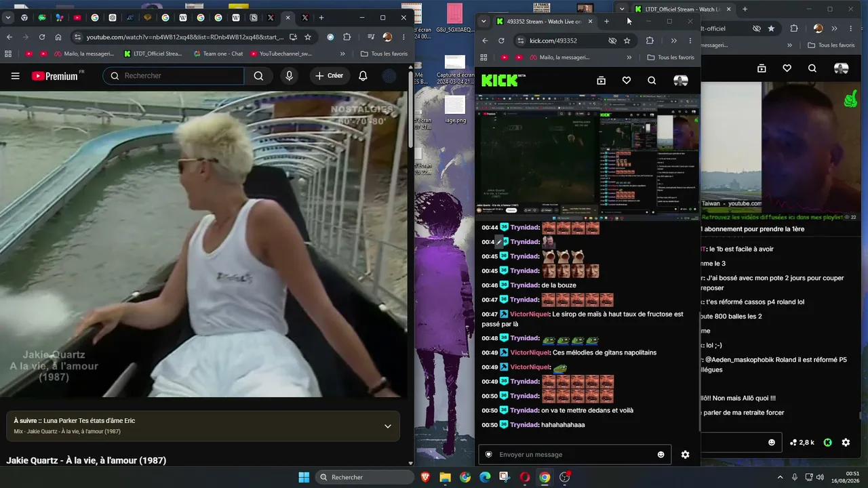Open Kick following heart in middle window
The height and width of the screenshot is (488, 868).
(627, 81)
